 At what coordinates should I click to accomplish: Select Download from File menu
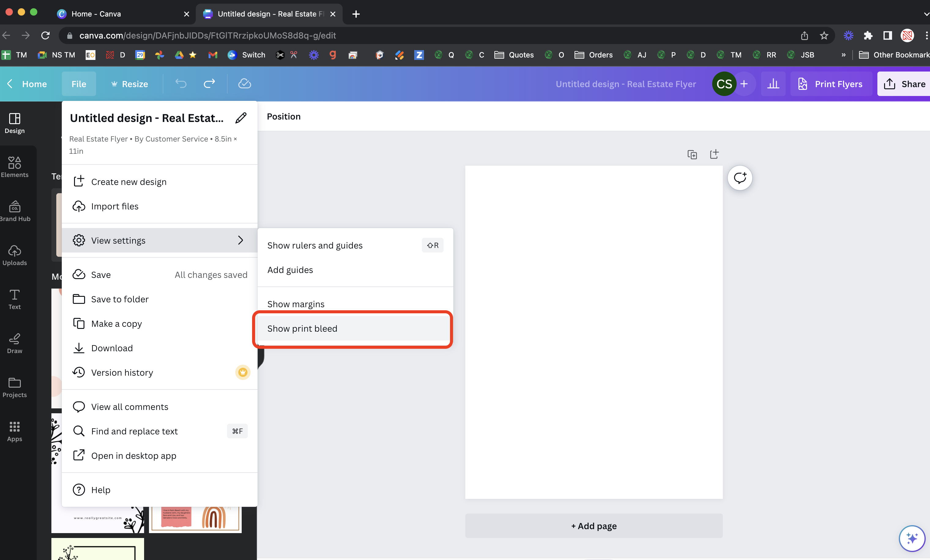click(x=160, y=348)
